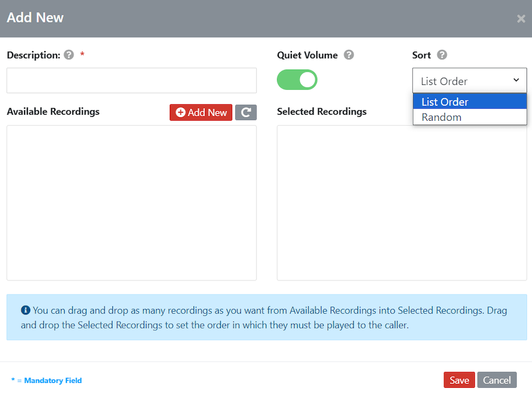Click the required field red asterisk
Image resolution: width=532 pixels, height=395 pixels.
tap(82, 55)
